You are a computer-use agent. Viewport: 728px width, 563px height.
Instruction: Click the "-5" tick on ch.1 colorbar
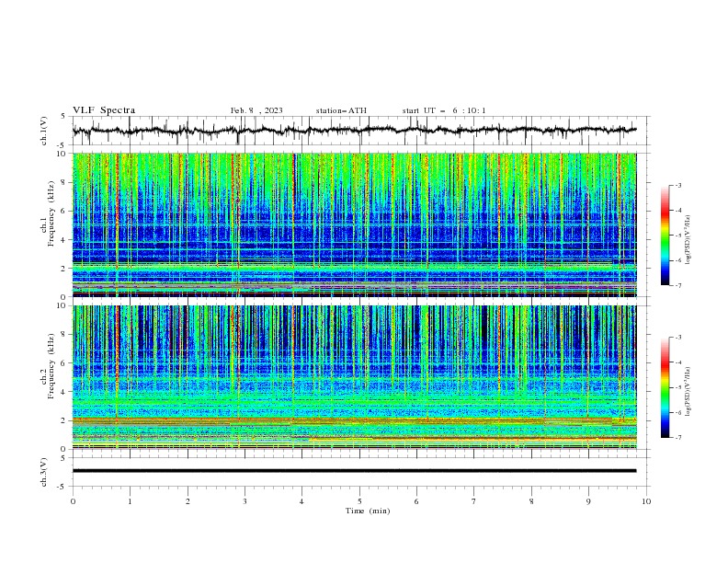tap(678, 236)
